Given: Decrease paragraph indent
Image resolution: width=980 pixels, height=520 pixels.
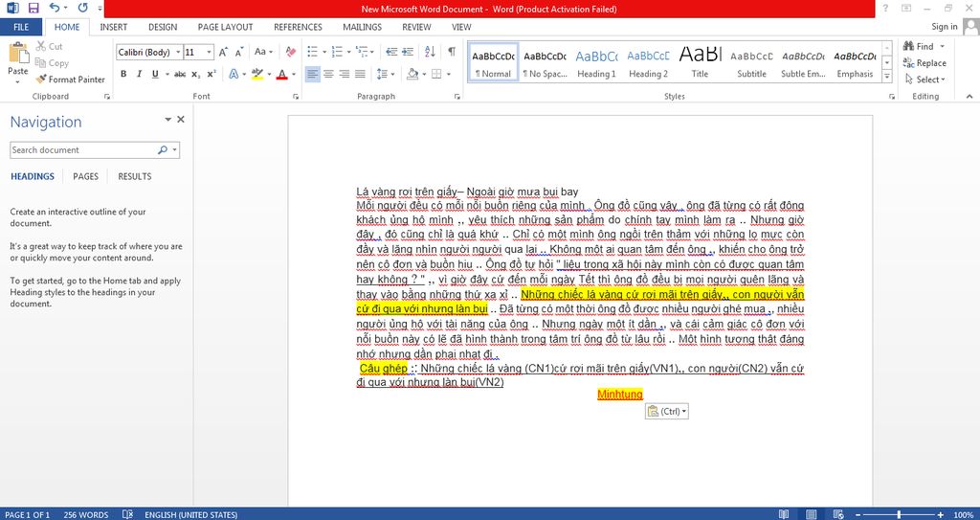Looking at the screenshot, I should [391, 52].
